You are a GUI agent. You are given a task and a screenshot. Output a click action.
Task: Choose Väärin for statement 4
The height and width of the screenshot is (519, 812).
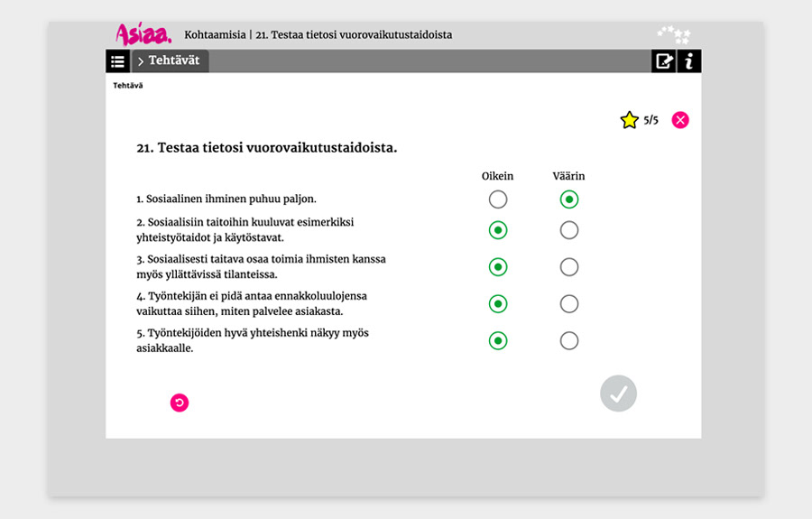pos(568,304)
